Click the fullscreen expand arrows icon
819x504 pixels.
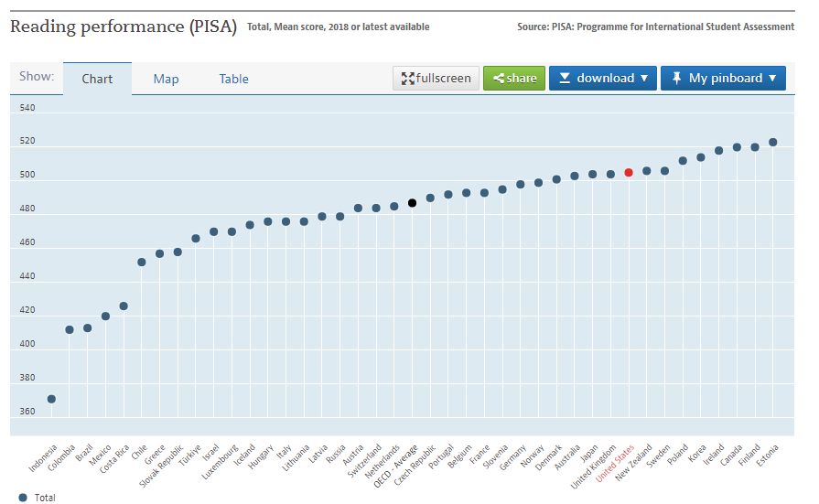(x=407, y=79)
